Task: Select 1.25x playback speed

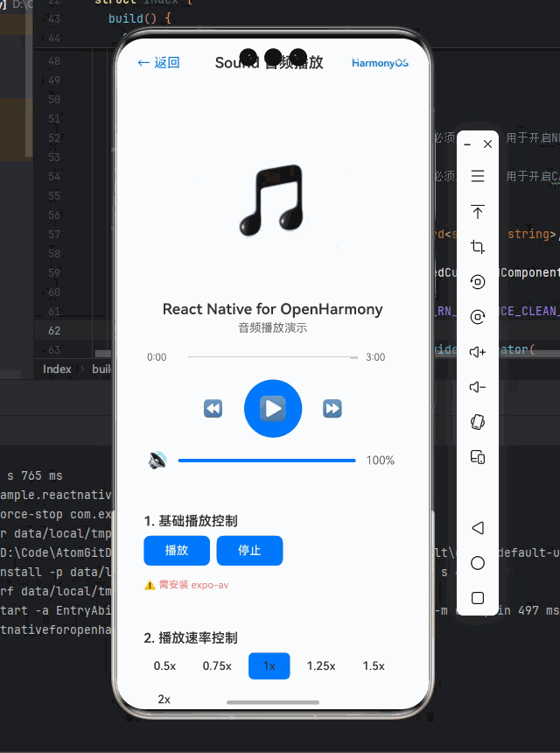Action: click(321, 666)
